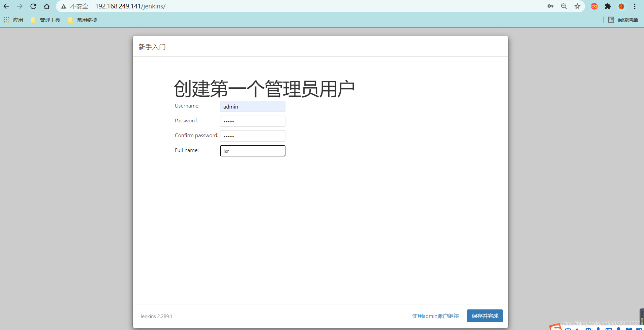Open the 应用 apps shortcut
644x330 pixels.
[13, 20]
